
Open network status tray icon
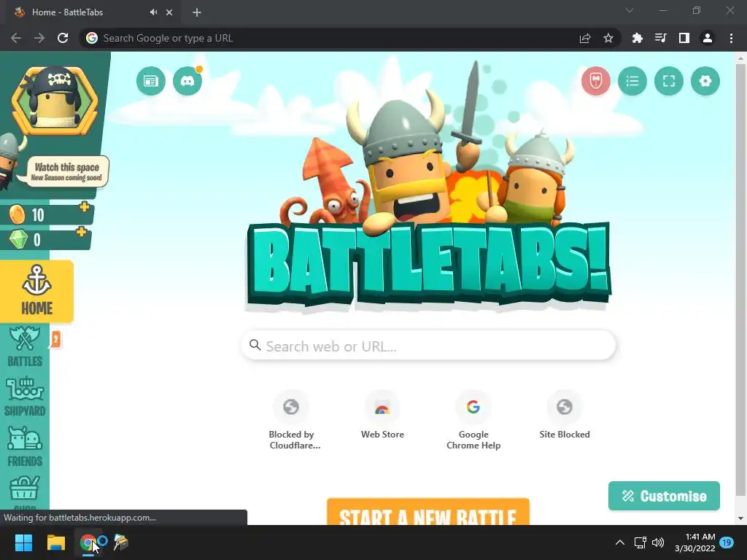(x=640, y=542)
